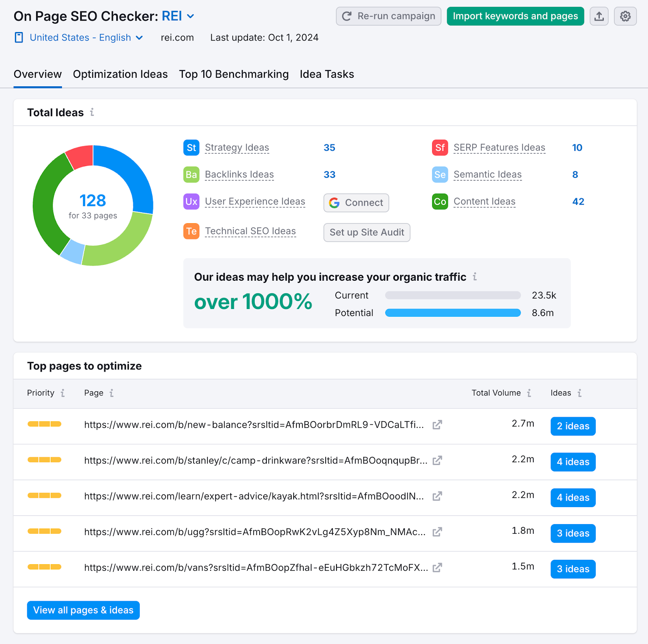Open the new-balance page via its external link icon

click(x=437, y=425)
